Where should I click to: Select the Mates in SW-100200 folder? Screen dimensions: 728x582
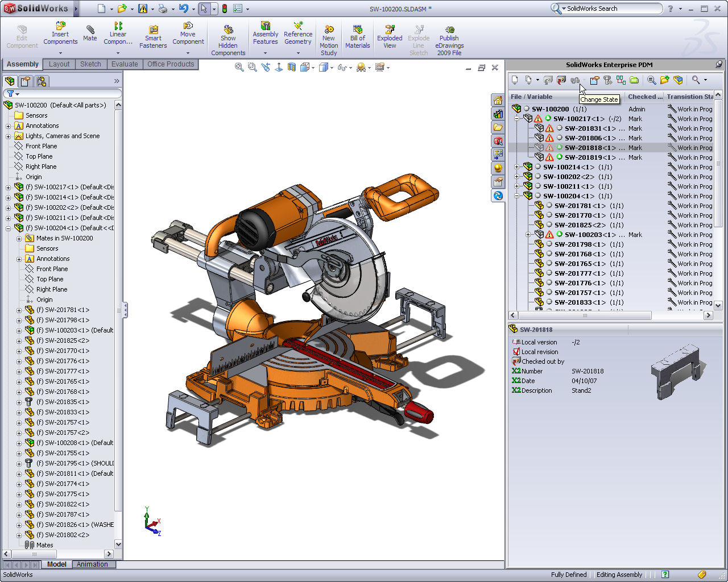pos(64,238)
